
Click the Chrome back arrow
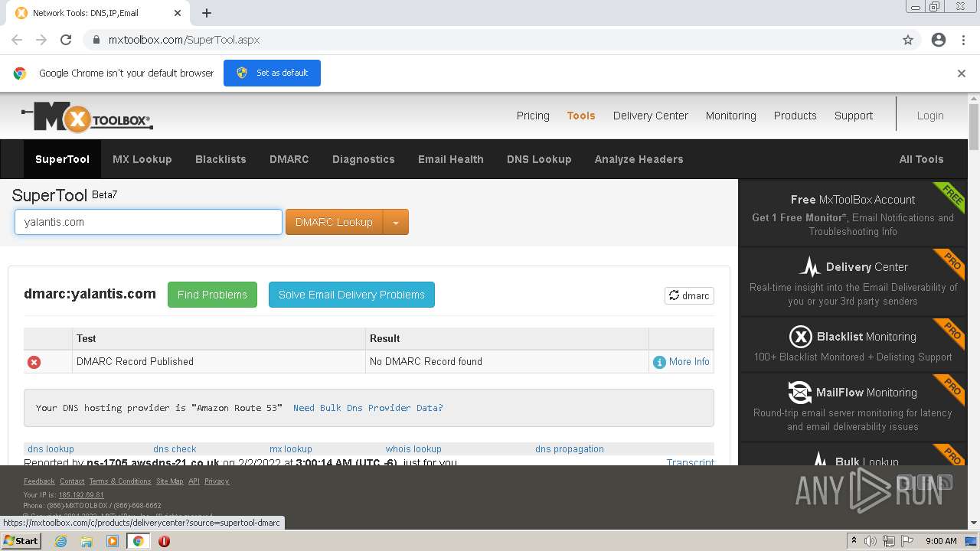pyautogui.click(x=17, y=40)
